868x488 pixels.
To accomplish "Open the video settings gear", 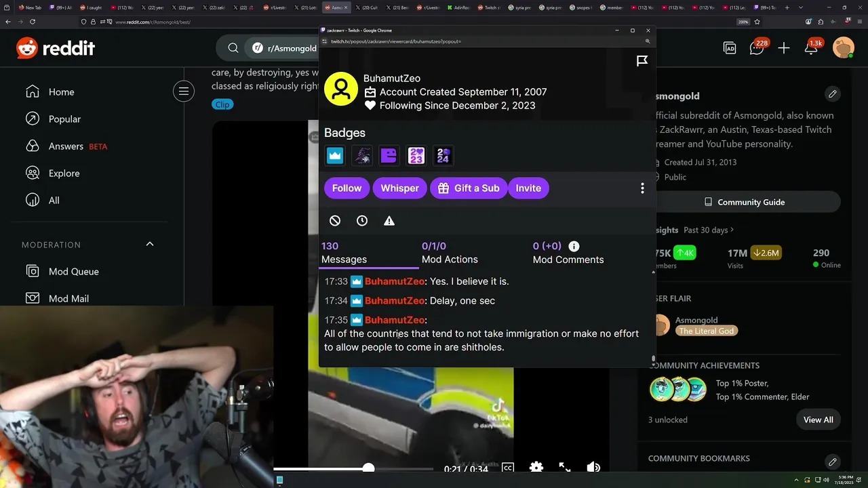I will (536, 468).
